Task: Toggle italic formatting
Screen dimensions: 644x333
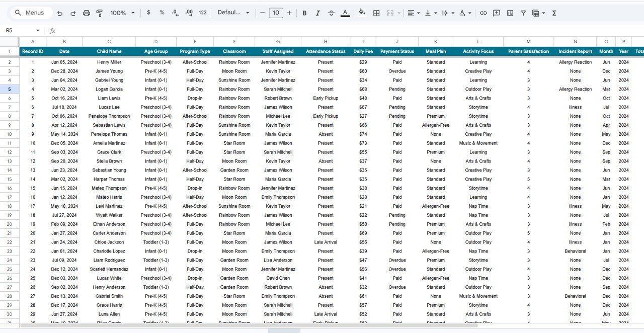Action: (x=317, y=13)
